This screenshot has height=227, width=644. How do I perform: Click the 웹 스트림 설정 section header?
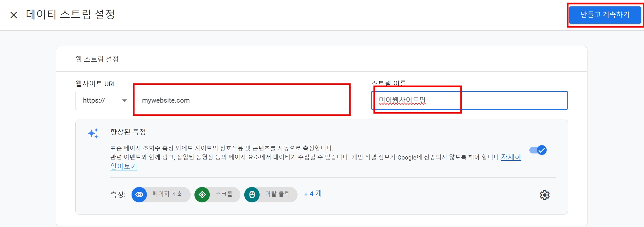[97, 59]
